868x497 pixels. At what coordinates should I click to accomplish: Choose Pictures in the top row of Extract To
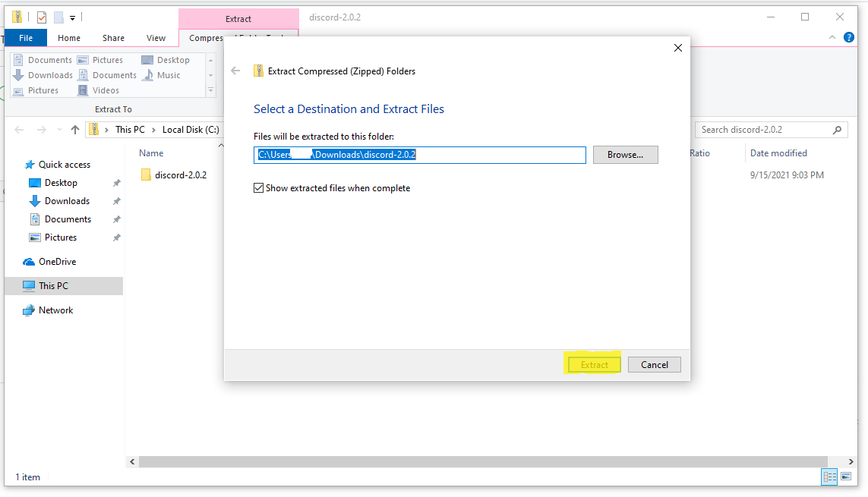100,60
